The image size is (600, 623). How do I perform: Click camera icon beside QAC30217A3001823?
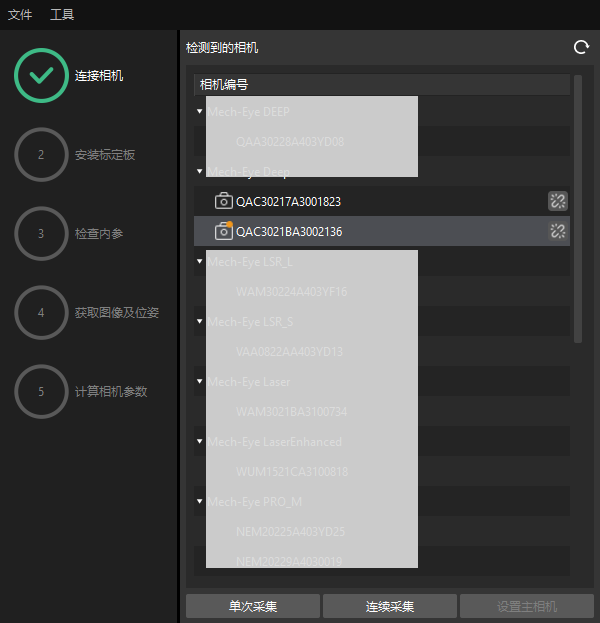(x=224, y=201)
